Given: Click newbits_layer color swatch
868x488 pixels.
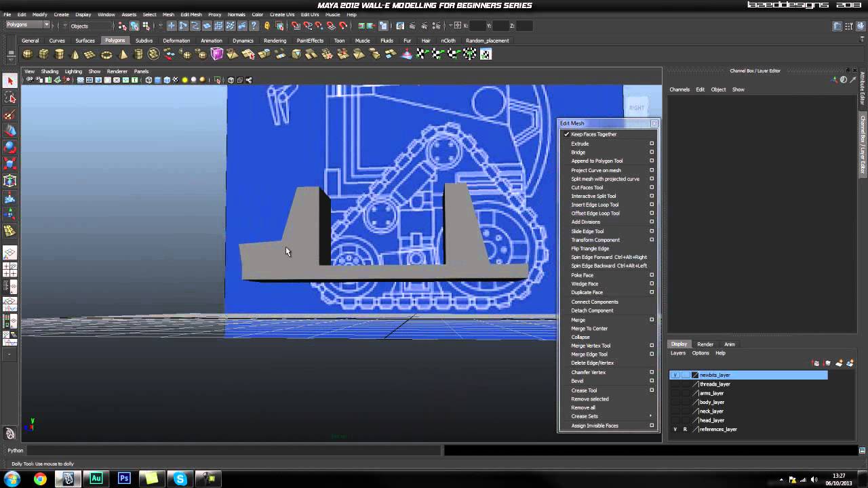Looking at the screenshot, I should point(694,375).
